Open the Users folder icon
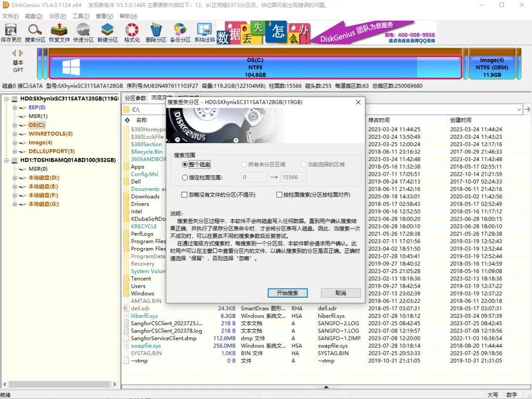This screenshot has width=532, height=399. pyautogui.click(x=126, y=286)
